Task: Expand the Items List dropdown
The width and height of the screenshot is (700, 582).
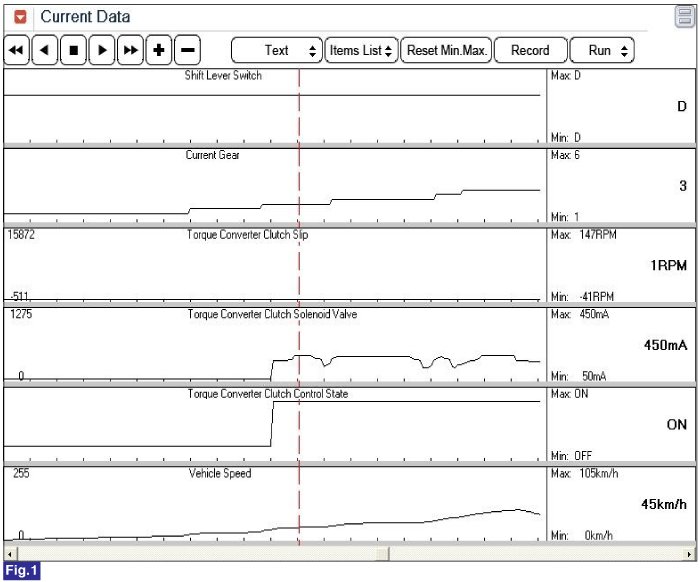Action: (x=361, y=51)
